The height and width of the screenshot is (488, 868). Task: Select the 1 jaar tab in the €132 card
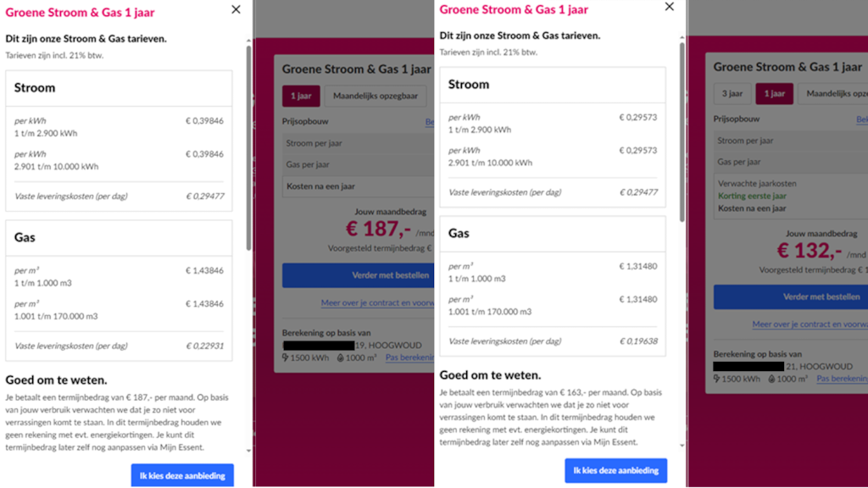click(774, 93)
